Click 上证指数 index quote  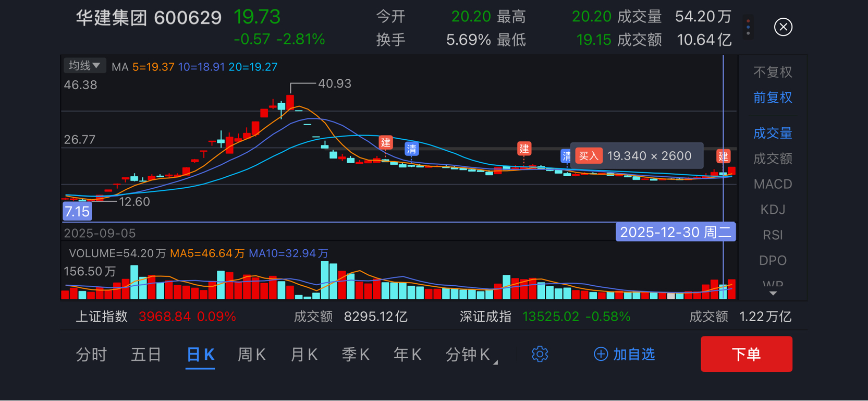pos(156,317)
